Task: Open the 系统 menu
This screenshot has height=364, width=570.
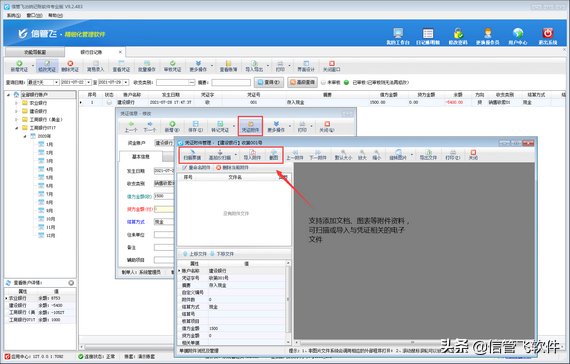Action: pyautogui.click(x=13, y=15)
